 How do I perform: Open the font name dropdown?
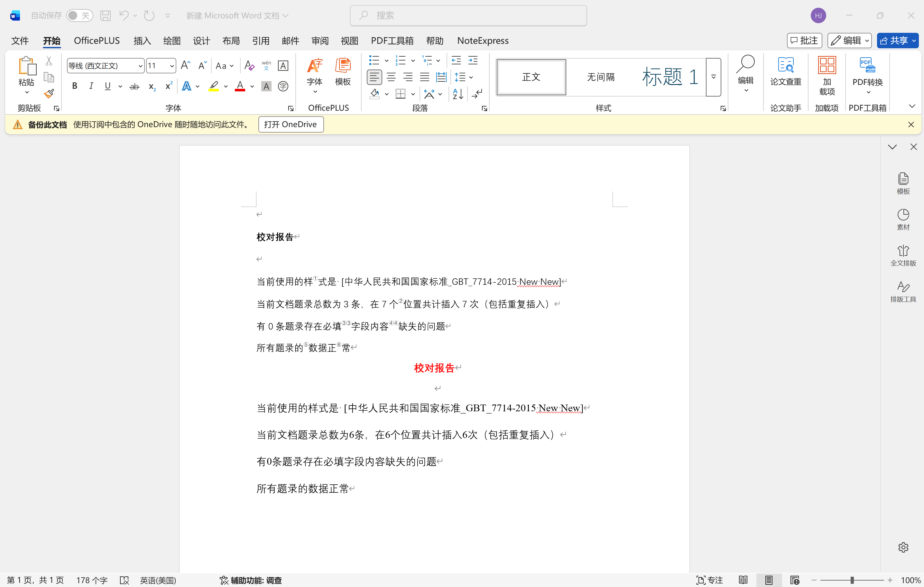pyautogui.click(x=141, y=66)
